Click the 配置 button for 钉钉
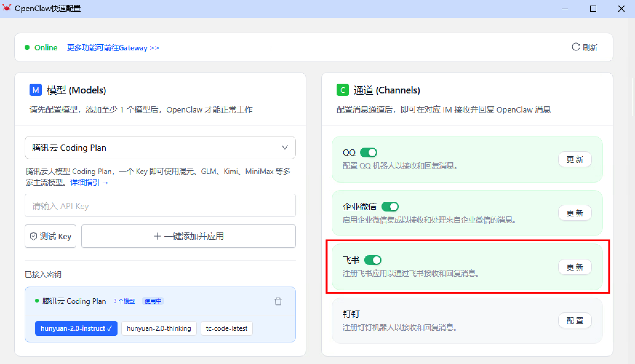 point(575,321)
